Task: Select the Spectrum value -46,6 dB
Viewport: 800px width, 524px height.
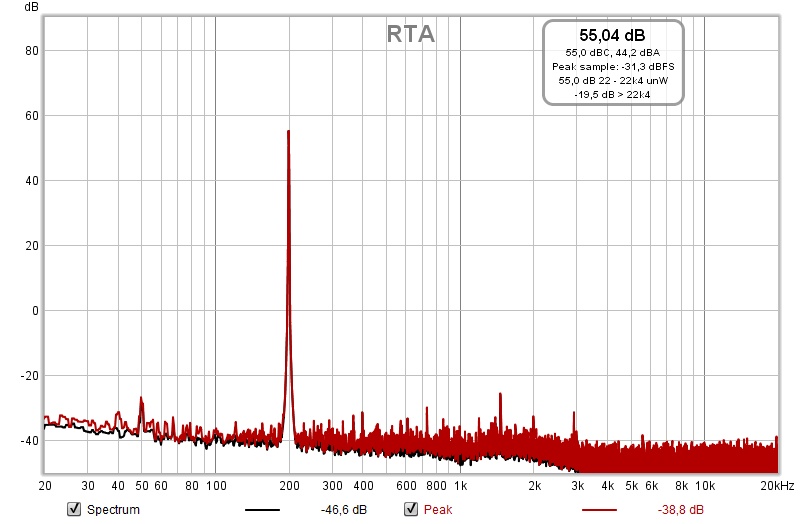Action: [341, 510]
